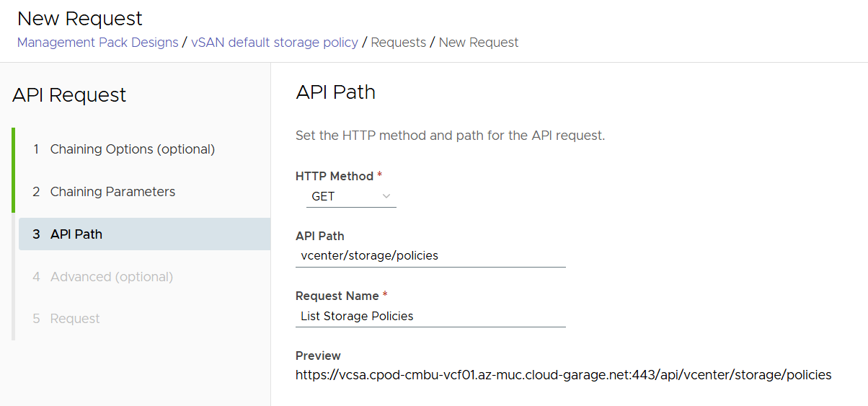Click the API Request sidebar heading
Image resolution: width=868 pixels, height=406 pixels.
click(69, 95)
